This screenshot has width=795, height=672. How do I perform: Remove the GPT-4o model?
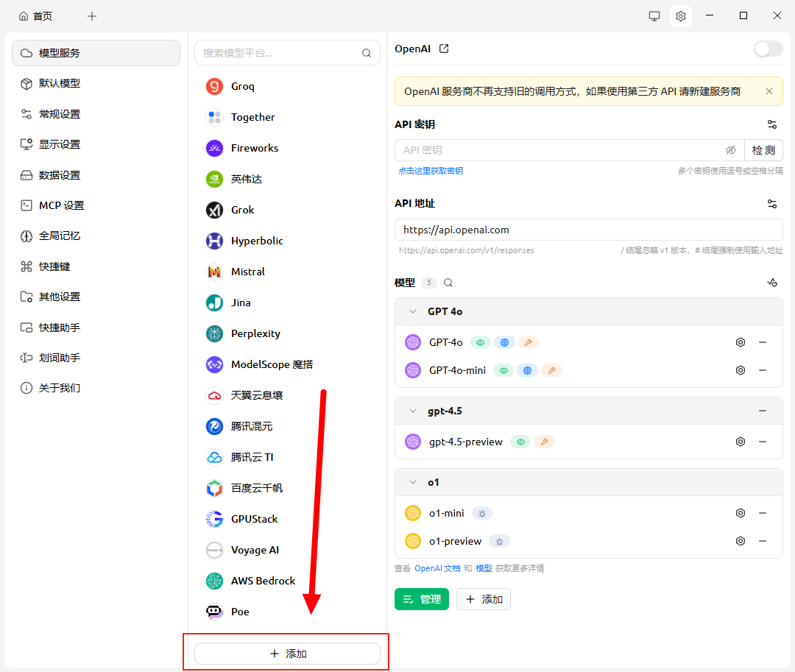(762, 342)
